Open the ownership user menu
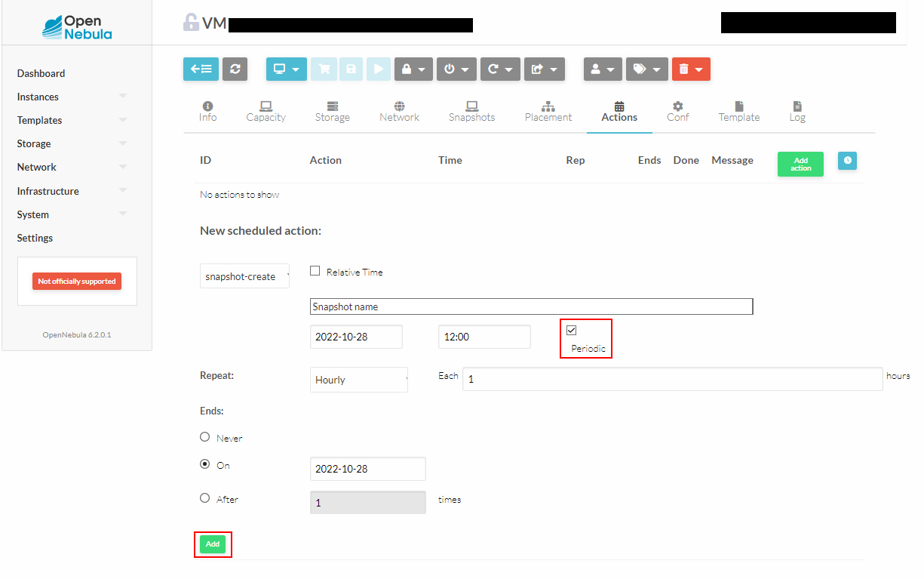Screen dimensions: 924x579 tap(602, 69)
